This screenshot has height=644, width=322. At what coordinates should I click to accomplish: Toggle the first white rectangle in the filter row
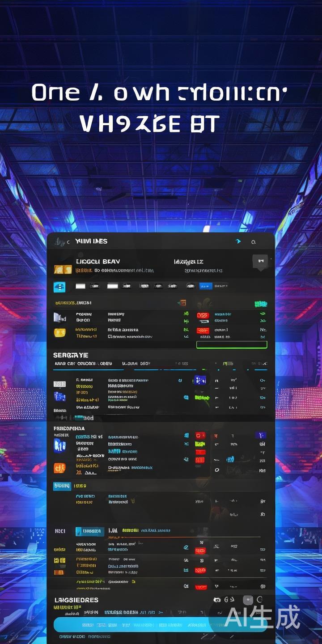tap(80, 286)
